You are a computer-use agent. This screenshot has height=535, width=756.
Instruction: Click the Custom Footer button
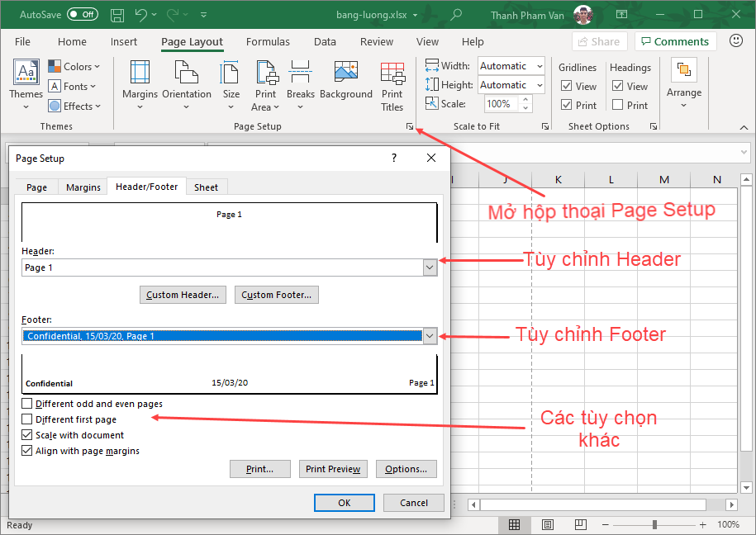[x=277, y=295]
